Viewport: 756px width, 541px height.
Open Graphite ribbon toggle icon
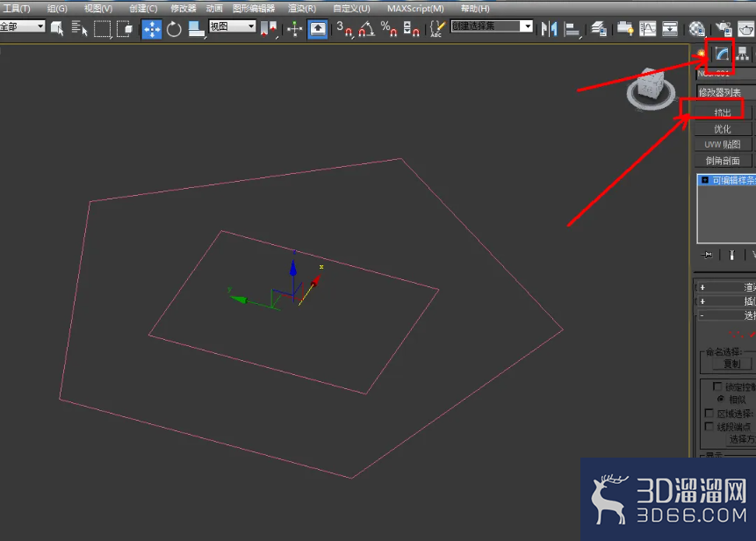625,29
